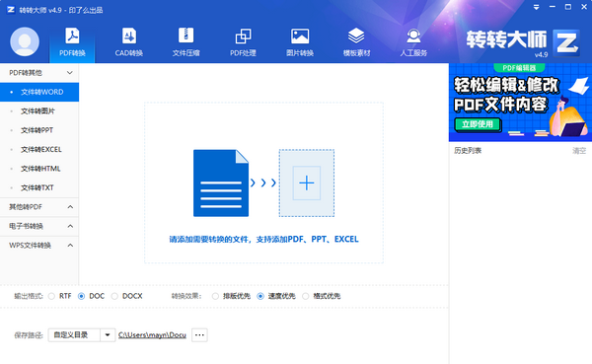Choose 格式优先 conversion effect
592x364 pixels.
coord(306,296)
